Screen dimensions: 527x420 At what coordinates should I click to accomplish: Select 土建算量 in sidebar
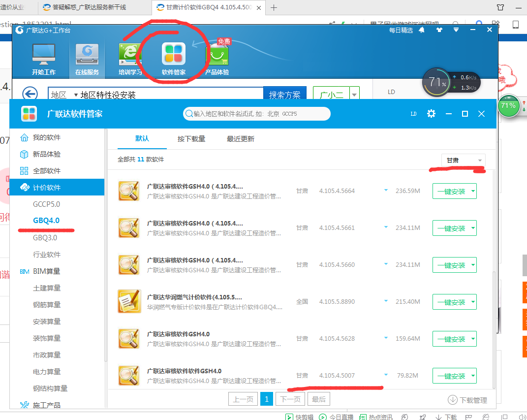(47, 288)
